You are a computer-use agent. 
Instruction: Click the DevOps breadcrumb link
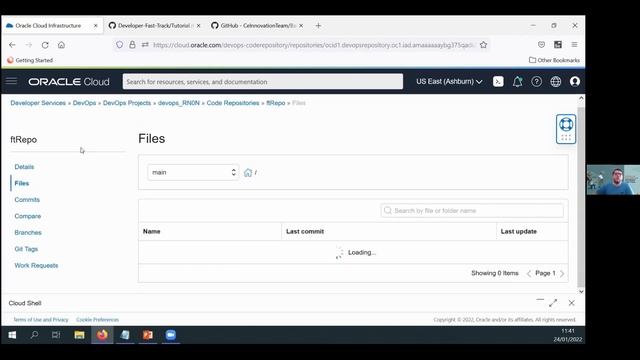pos(84,103)
